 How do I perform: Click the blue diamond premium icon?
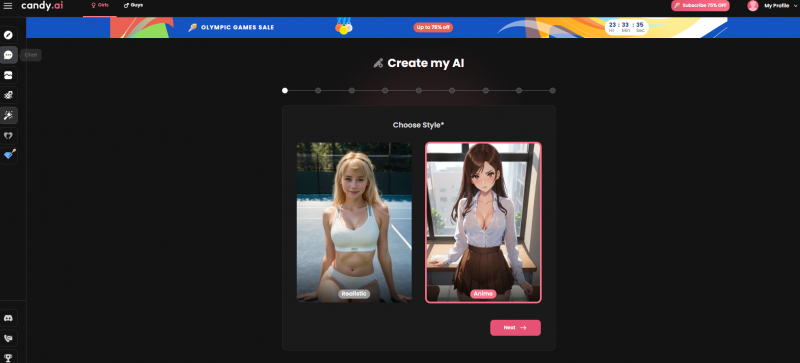[x=9, y=155]
